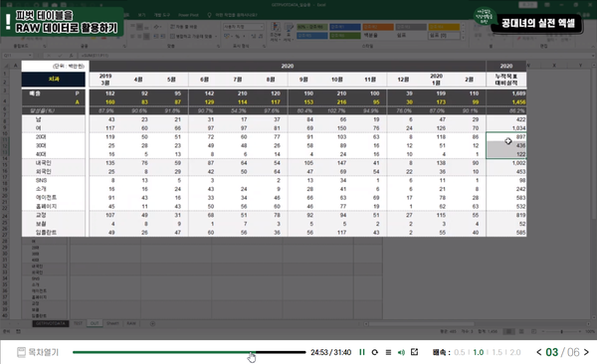
Task: Click the Excel zoom slider in status bar
Action: click(x=562, y=331)
